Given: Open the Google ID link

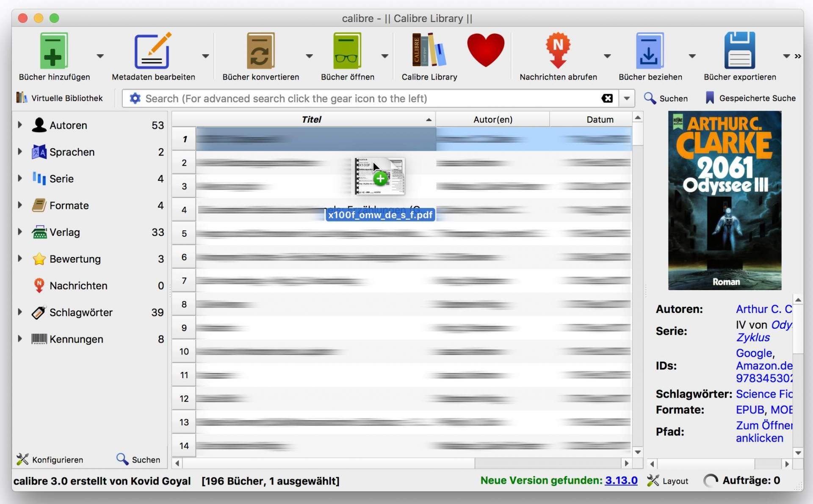Looking at the screenshot, I should click(x=754, y=353).
